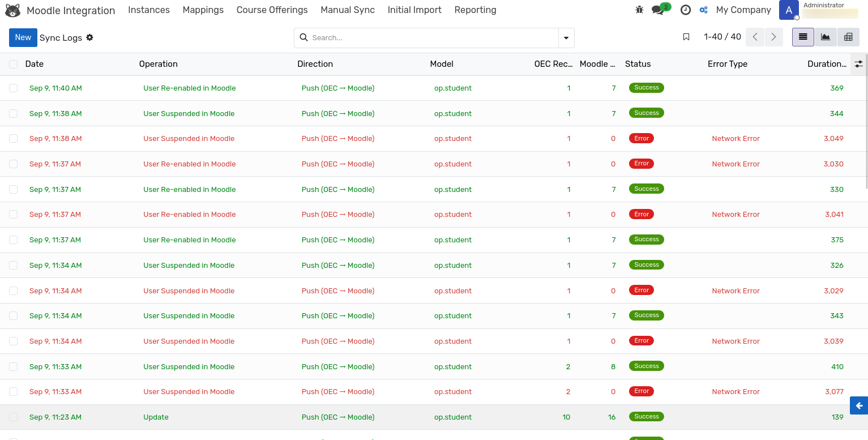Image resolution: width=868 pixels, height=440 pixels.
Task: Click the OEC records value 10
Action: (x=566, y=417)
